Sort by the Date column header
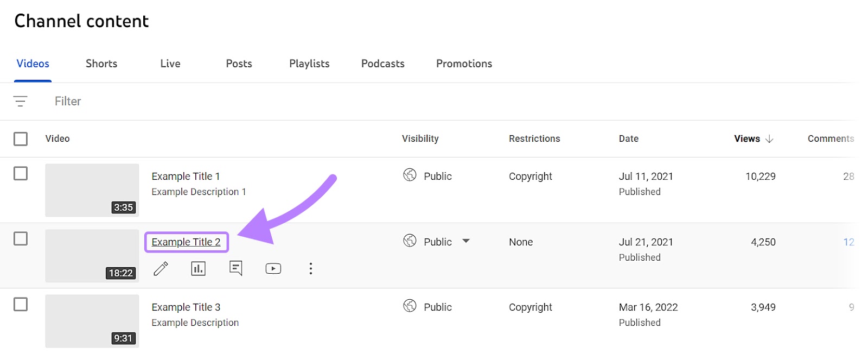Screen dimensions: 868x353 coord(628,139)
